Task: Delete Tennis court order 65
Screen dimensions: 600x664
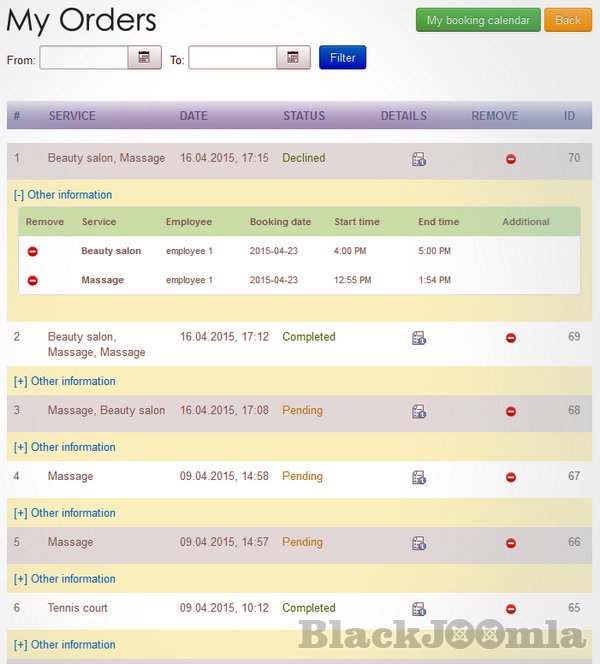Action: click(510, 609)
